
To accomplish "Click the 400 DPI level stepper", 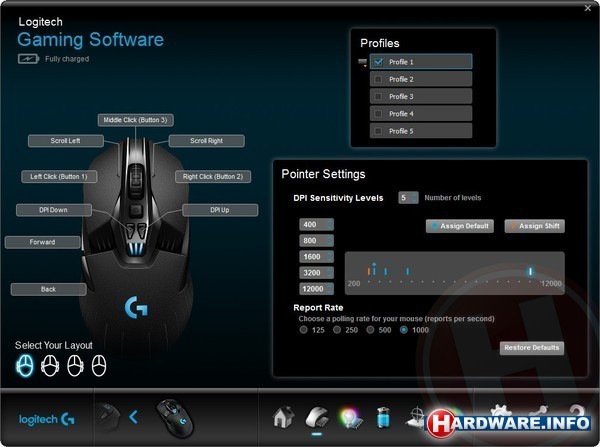I will (x=316, y=225).
